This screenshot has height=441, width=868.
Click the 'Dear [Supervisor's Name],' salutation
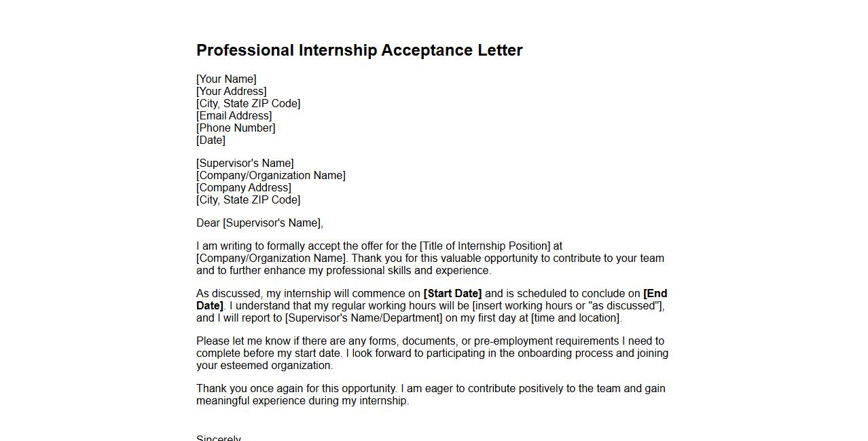[259, 223]
